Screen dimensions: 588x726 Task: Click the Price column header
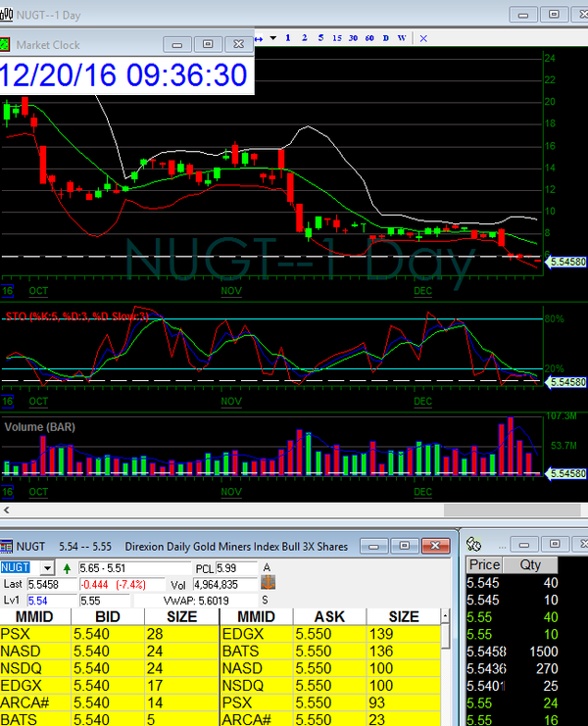484,564
